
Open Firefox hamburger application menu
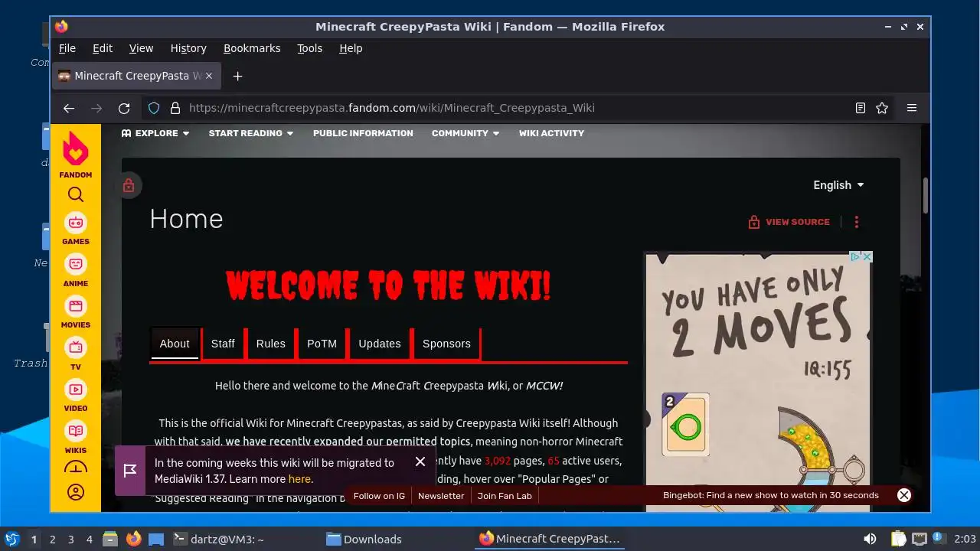pos(912,108)
